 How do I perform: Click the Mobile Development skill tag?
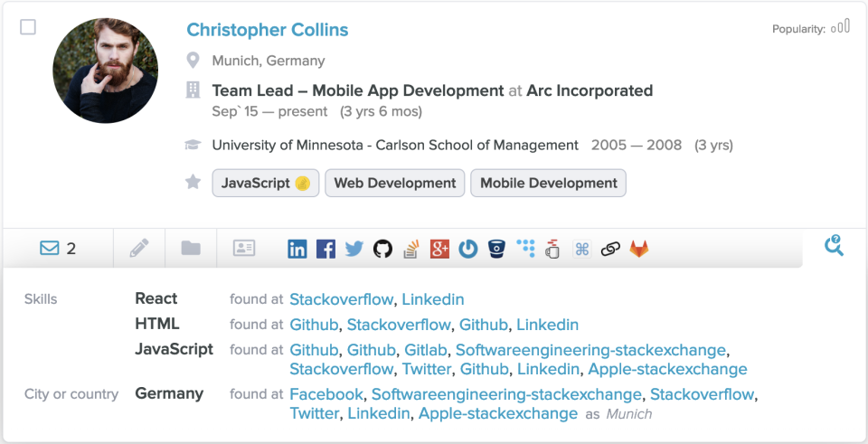pos(548,183)
